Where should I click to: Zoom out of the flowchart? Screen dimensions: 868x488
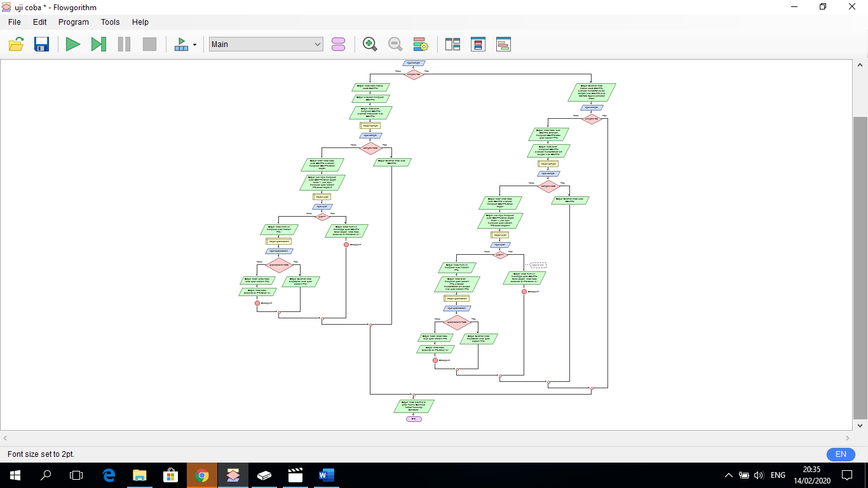click(x=395, y=44)
